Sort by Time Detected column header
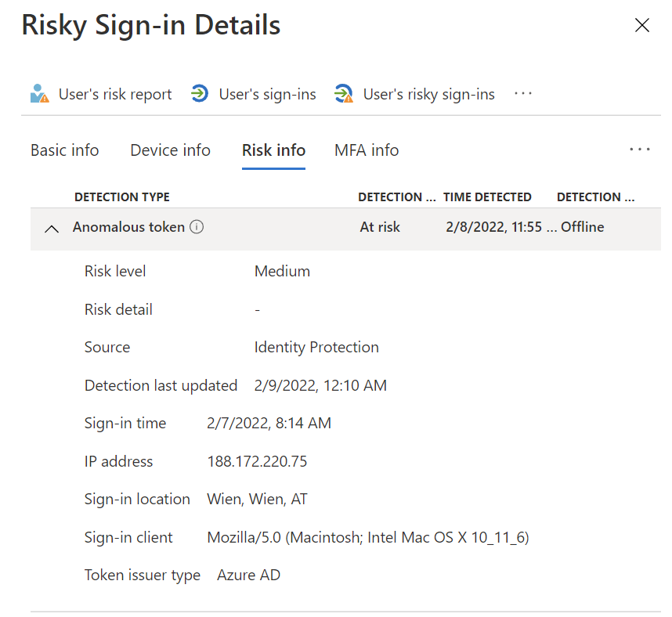Viewport: 672px width, 617px height. tap(487, 197)
